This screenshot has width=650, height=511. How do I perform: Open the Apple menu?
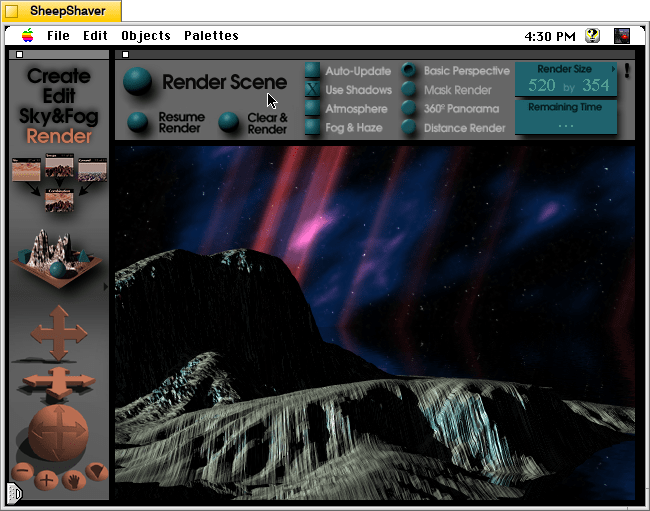pyautogui.click(x=28, y=36)
